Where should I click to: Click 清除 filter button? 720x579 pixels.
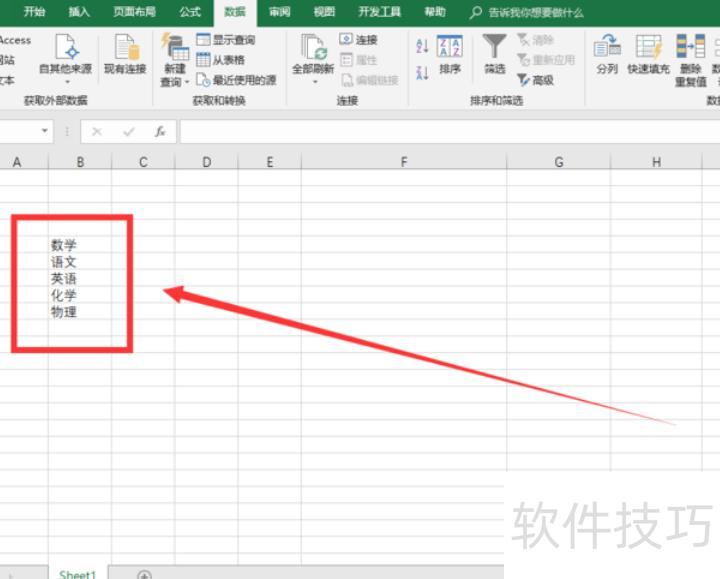pos(535,40)
